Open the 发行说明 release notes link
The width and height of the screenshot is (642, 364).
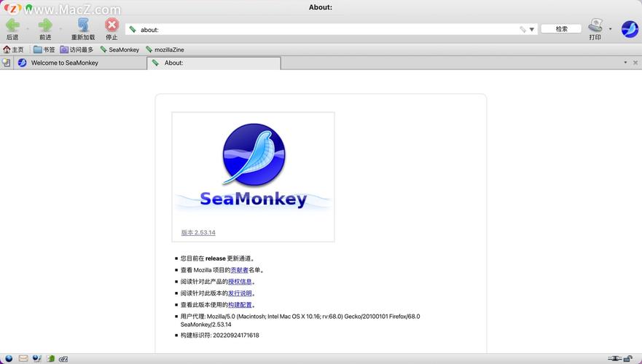click(240, 293)
